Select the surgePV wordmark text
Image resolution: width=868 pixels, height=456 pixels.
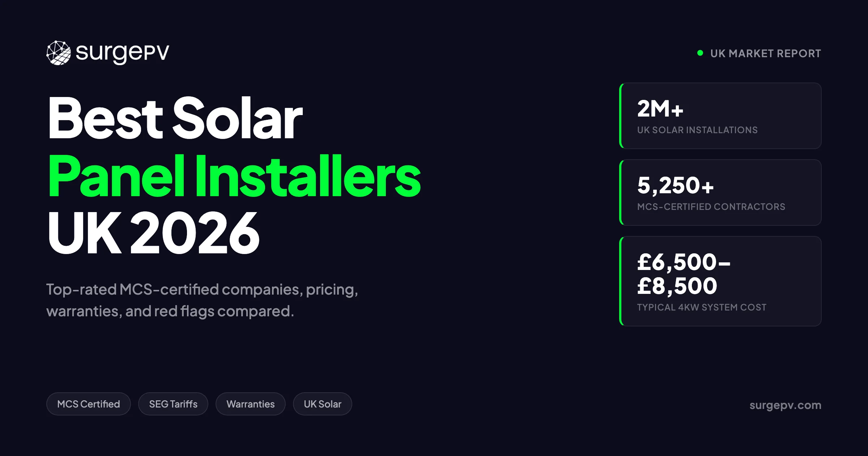[122, 54]
